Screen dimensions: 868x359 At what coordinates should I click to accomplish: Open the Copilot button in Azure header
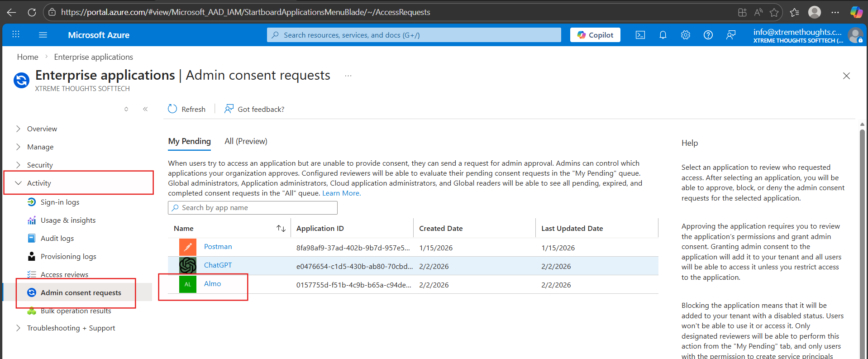pos(595,35)
